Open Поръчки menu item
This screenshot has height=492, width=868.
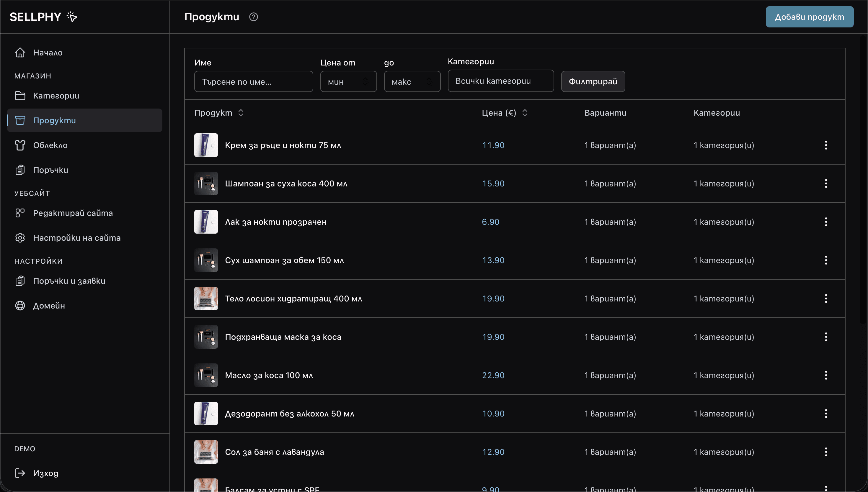(50, 170)
